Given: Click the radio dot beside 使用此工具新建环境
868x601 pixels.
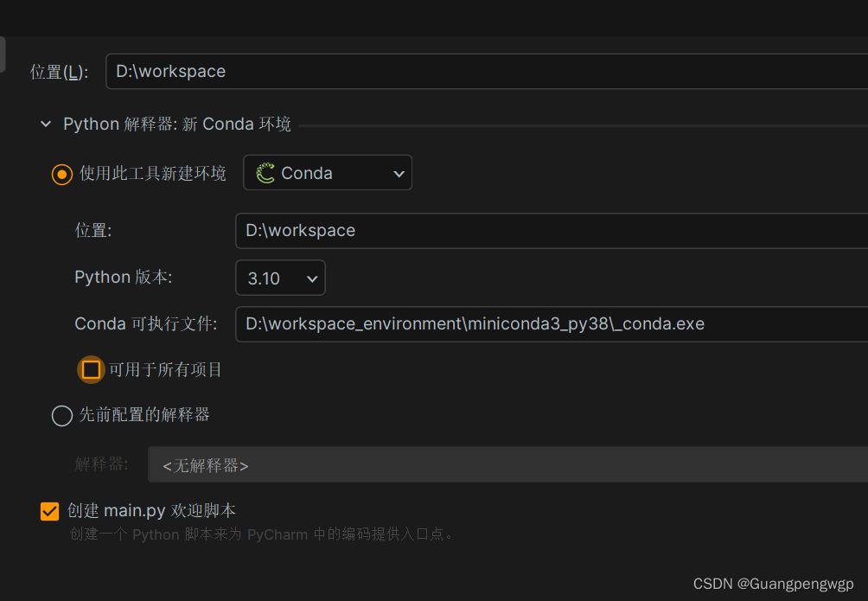Looking at the screenshot, I should [61, 174].
